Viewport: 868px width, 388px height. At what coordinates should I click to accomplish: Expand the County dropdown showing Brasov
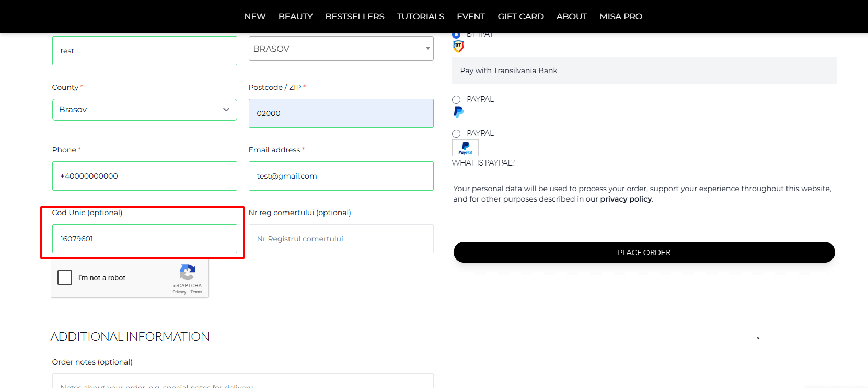[x=144, y=110]
